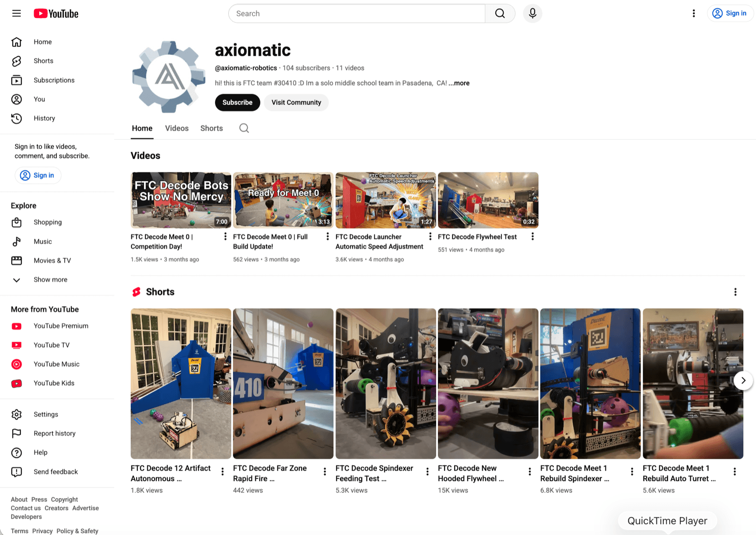
Task: Open options for Shorts shelf
Action: [735, 292]
